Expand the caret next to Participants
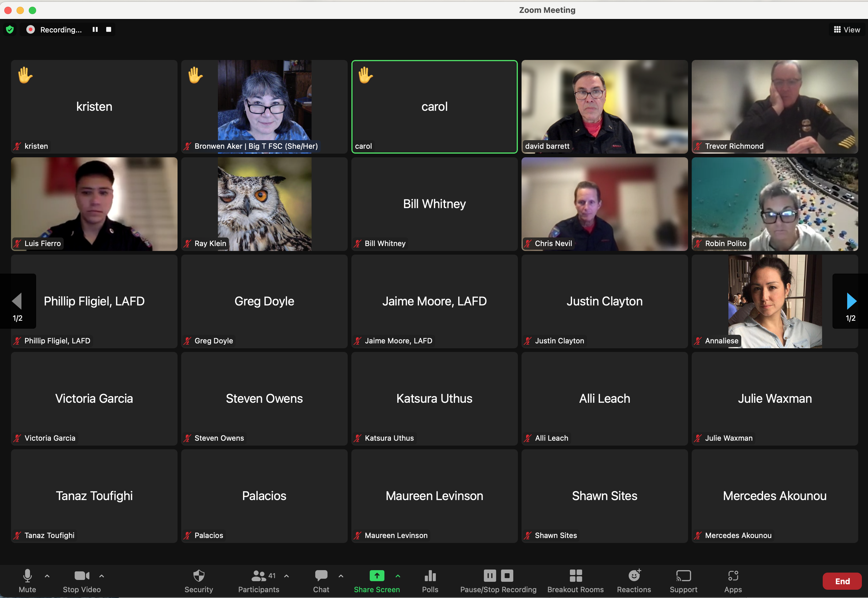868x598 pixels. click(x=286, y=576)
